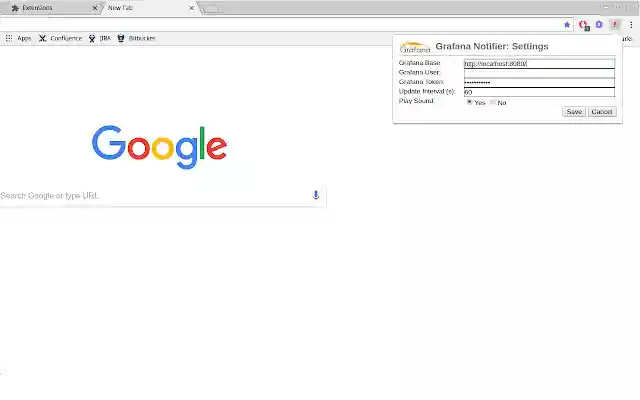Open the Confluence bookmark
The height and width of the screenshot is (400, 640).
60,38
